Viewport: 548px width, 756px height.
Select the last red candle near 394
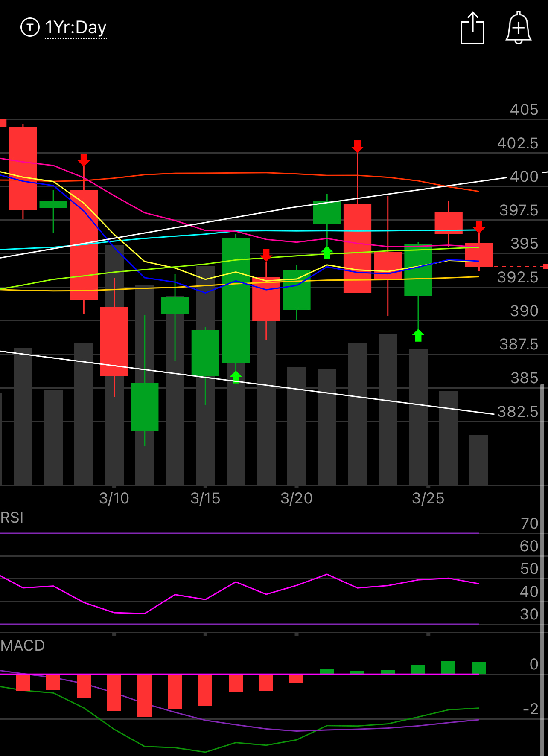(479, 255)
